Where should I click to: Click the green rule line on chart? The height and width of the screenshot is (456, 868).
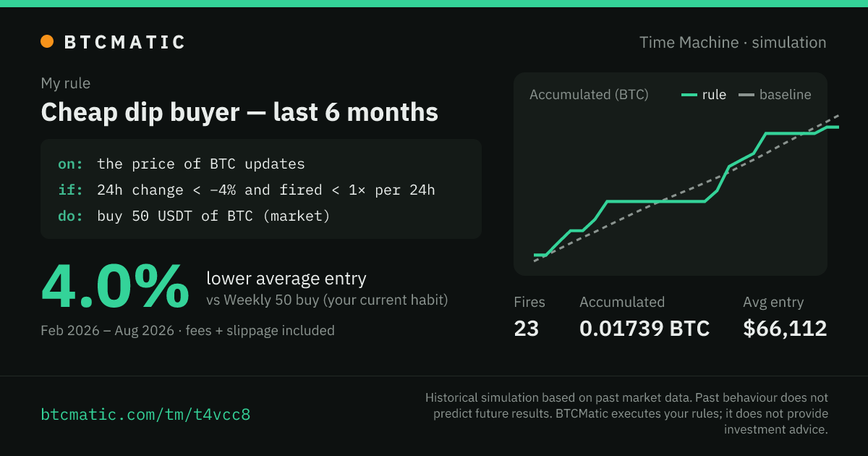[x=655, y=201]
